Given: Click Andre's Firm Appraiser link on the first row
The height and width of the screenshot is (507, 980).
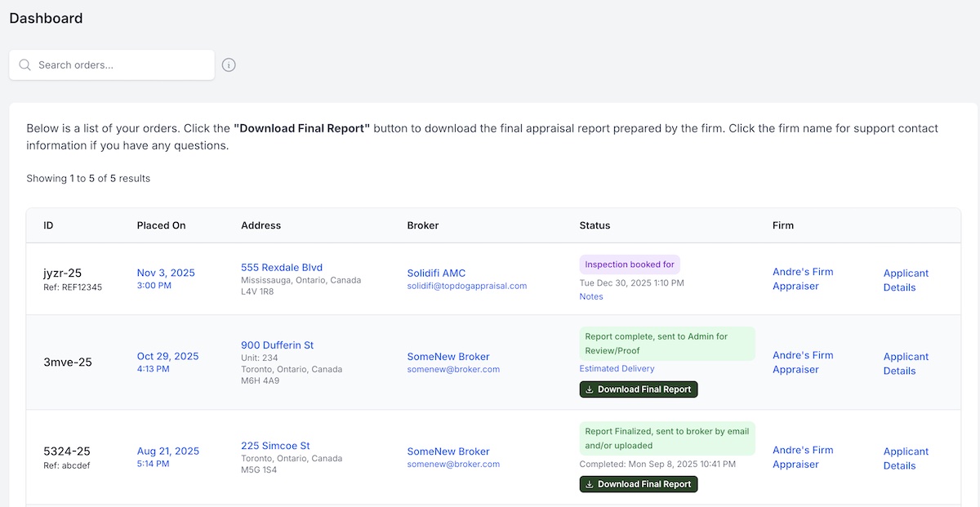Looking at the screenshot, I should (803, 279).
